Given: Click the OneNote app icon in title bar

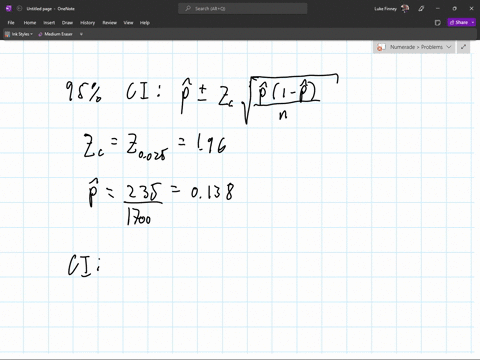Looking at the screenshot, I should pos(8,9).
